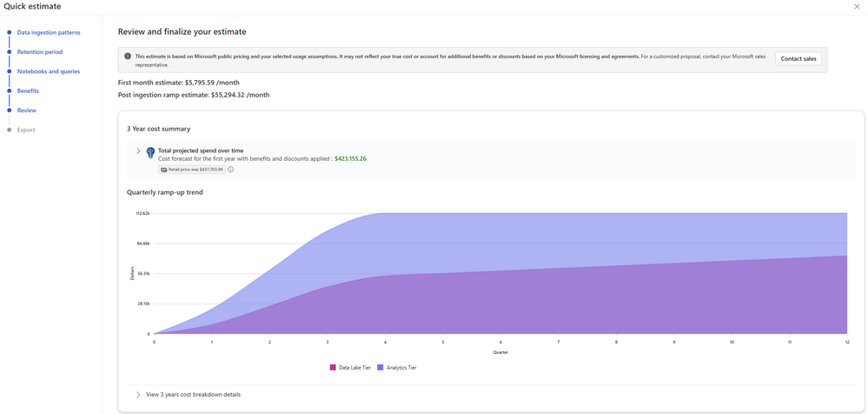Click the Review step label
Image resolution: width=868 pixels, height=414 pixels.
[27, 110]
